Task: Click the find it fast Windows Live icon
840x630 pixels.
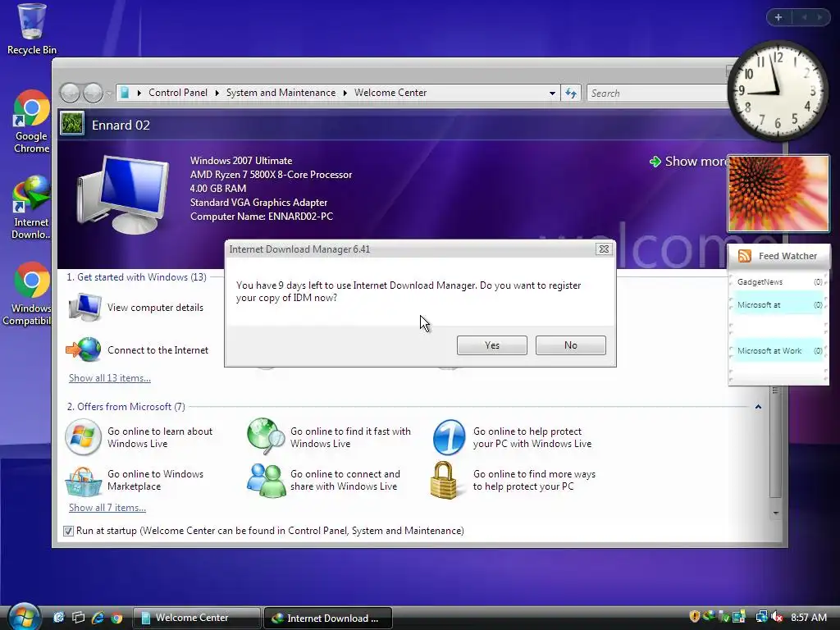Action: coord(266,436)
